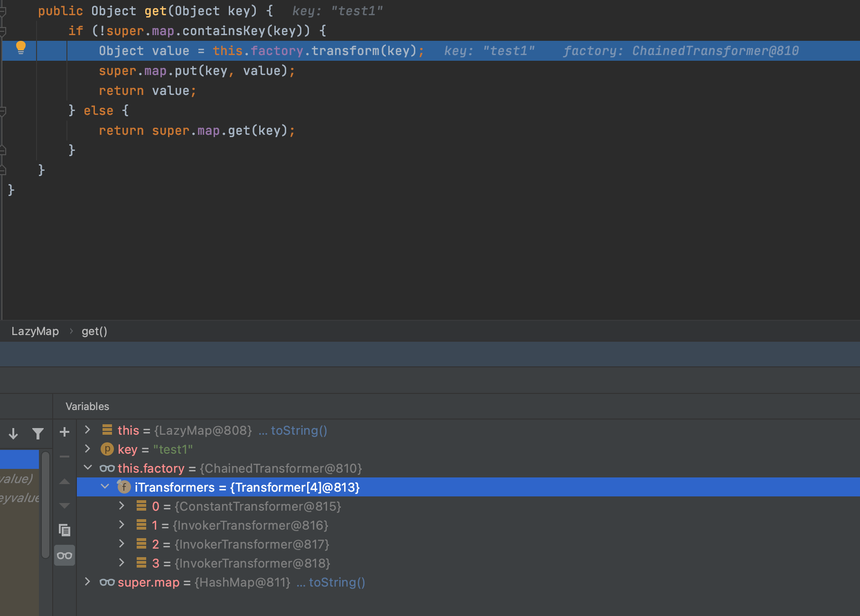Viewport: 860px width, 616px height.
Task: Expand the InvokerTransformer@816 element
Action: (122, 525)
